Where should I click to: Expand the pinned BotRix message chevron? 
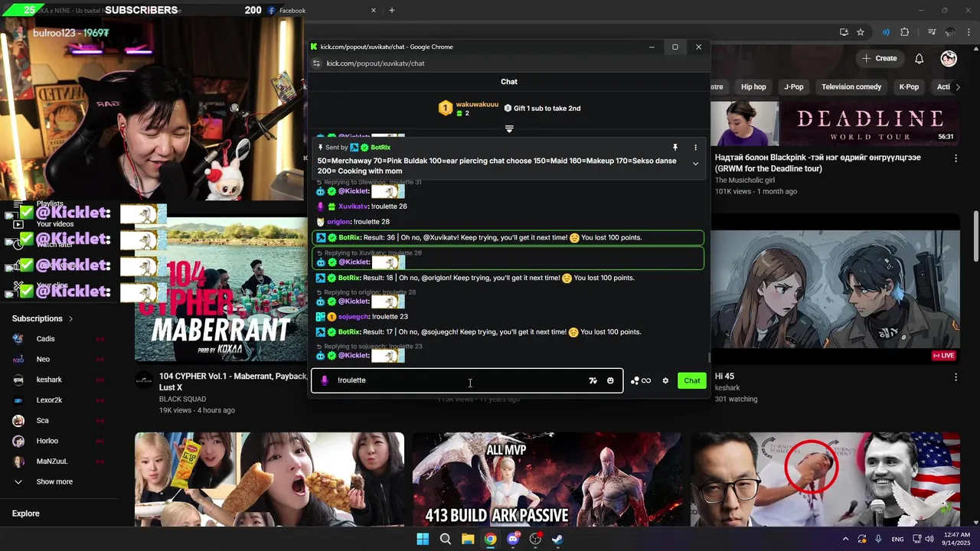[x=695, y=164]
